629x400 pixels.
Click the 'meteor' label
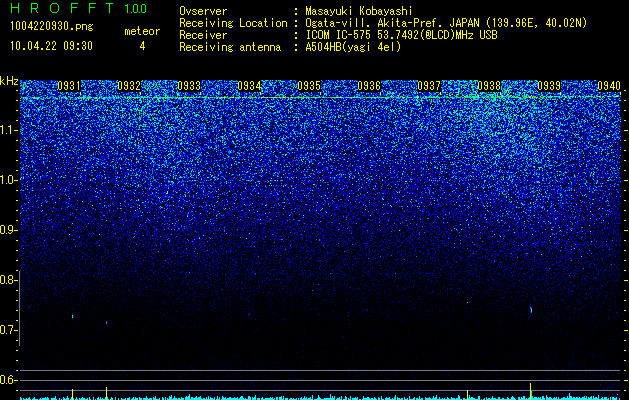142,31
